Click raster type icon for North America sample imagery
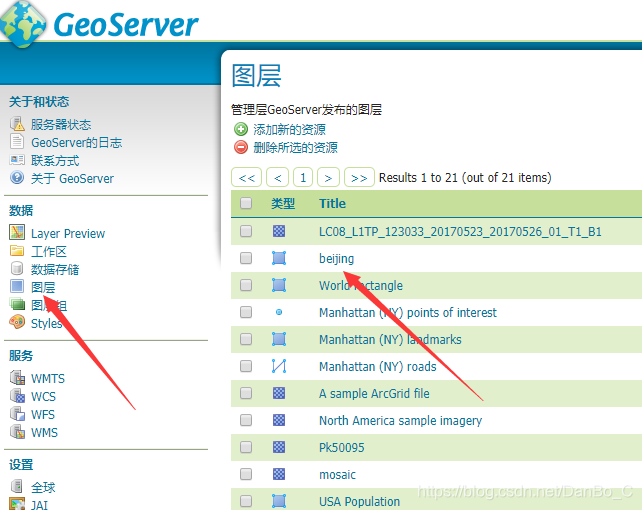Screen dimensions: 642x510 [279, 420]
